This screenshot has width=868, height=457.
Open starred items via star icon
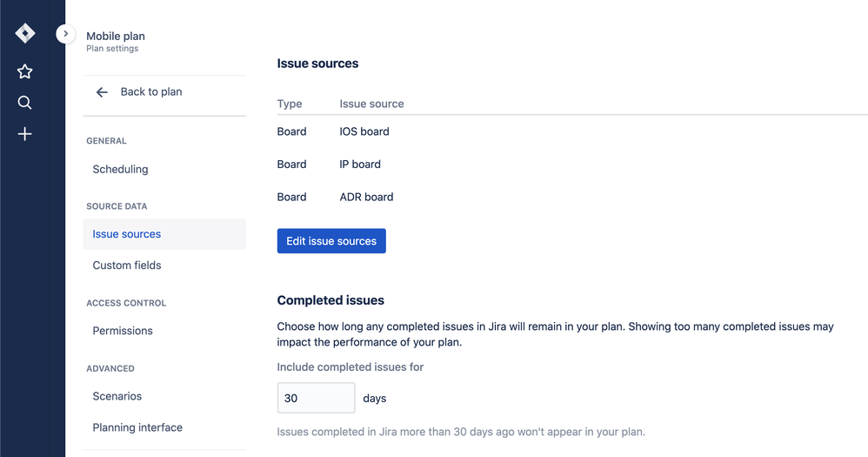point(25,71)
